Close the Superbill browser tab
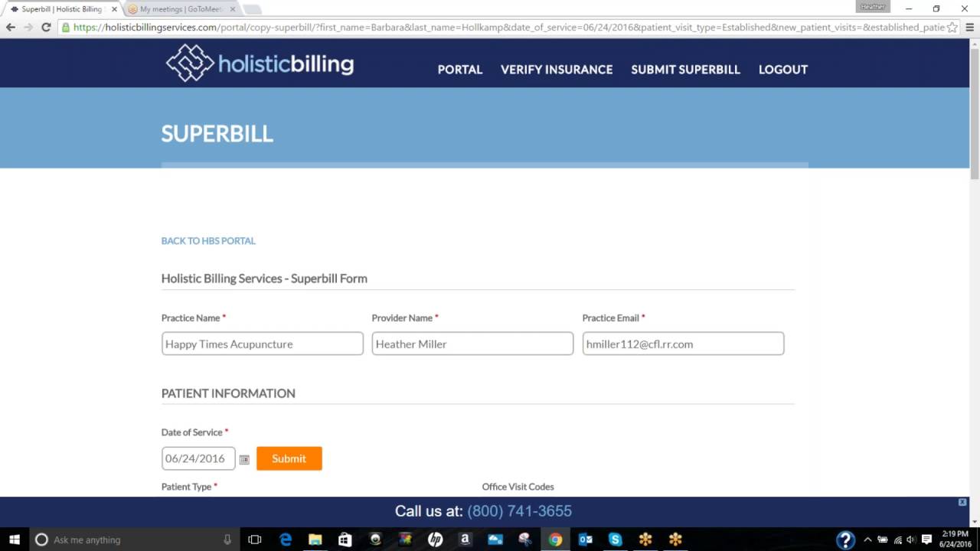This screenshot has height=551, width=980. coord(114,9)
